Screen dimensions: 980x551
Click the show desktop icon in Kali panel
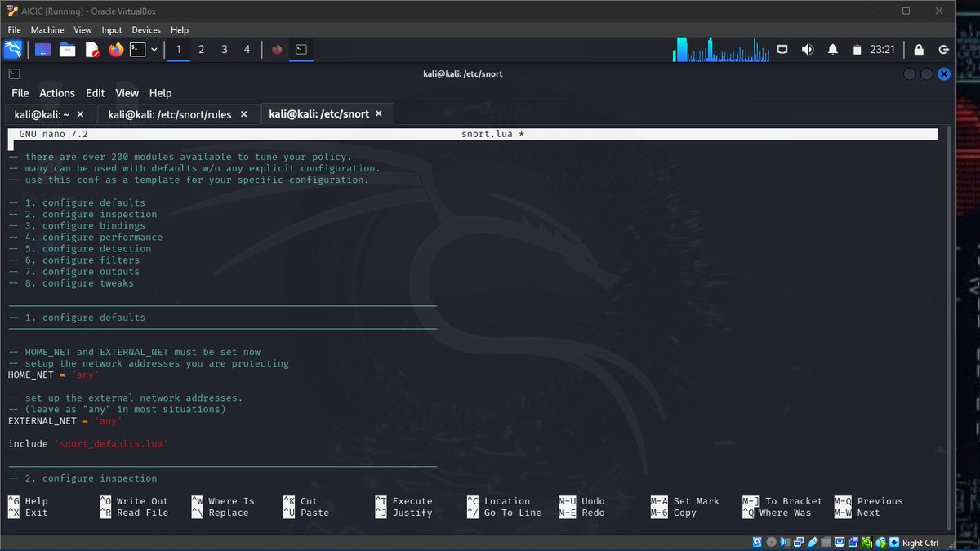click(x=42, y=50)
